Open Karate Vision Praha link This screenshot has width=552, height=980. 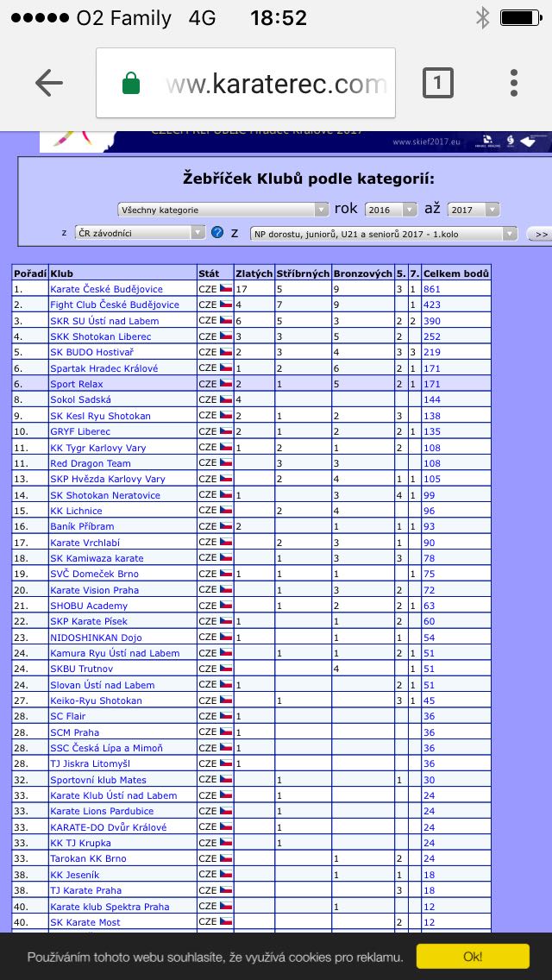94,590
